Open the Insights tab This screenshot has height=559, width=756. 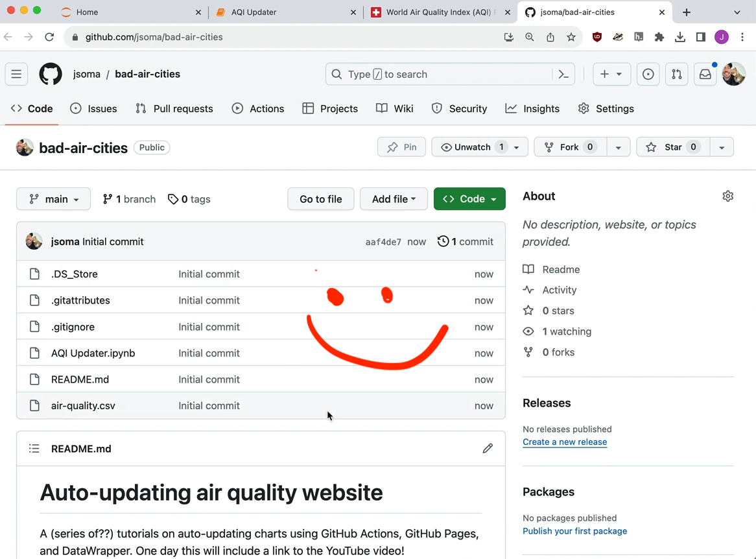(532, 108)
